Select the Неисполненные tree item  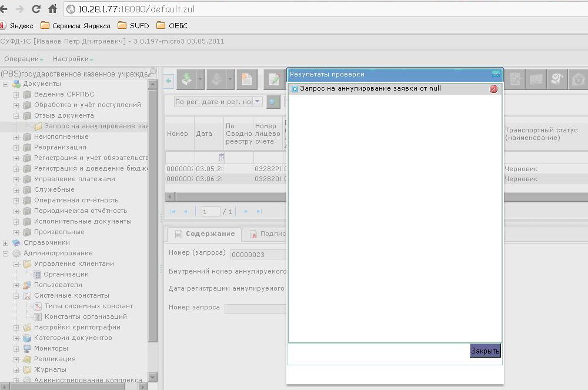pos(61,136)
